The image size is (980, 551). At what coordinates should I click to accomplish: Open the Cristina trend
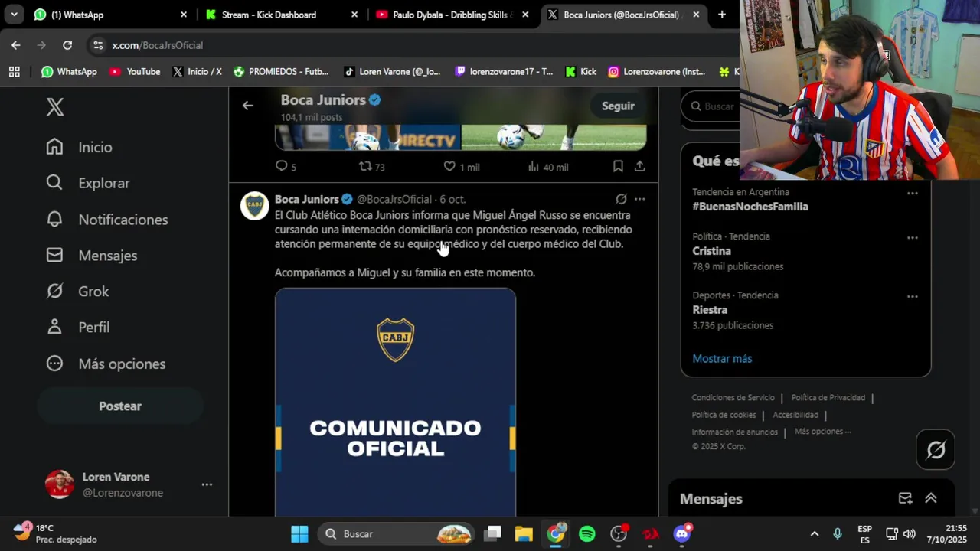point(712,251)
